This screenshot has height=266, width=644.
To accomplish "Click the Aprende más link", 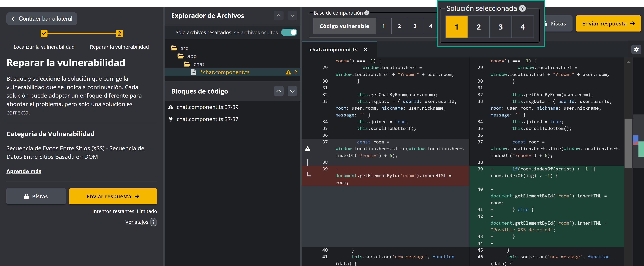I will (24, 171).
